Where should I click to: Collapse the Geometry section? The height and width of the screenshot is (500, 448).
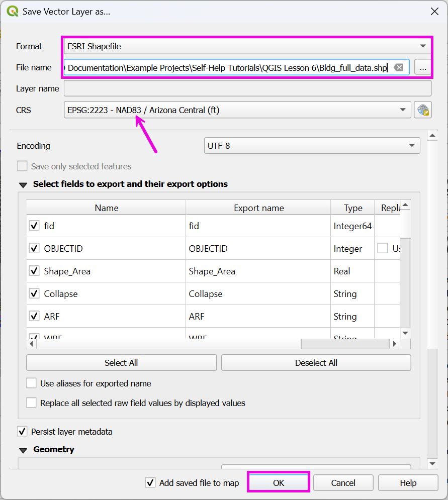click(23, 450)
